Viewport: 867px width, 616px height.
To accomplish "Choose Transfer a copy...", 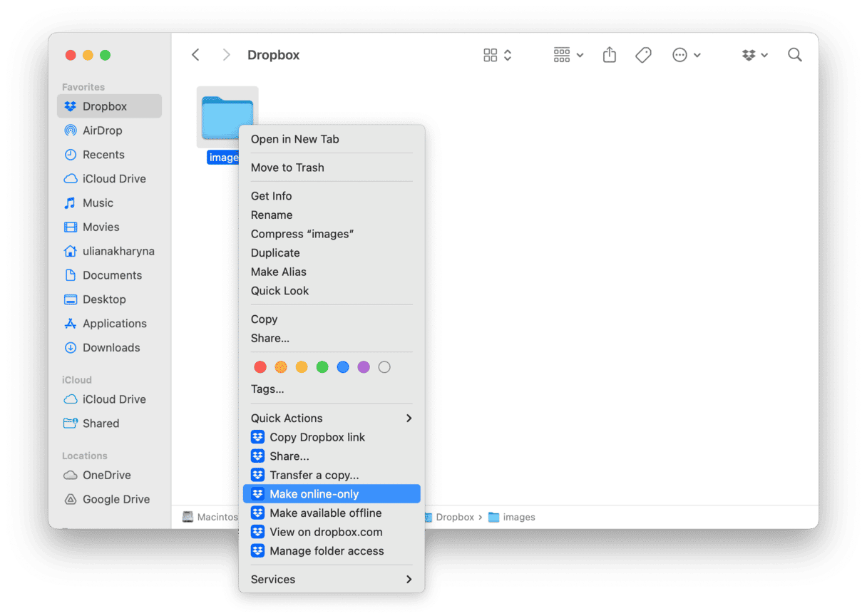I will pos(332,475).
